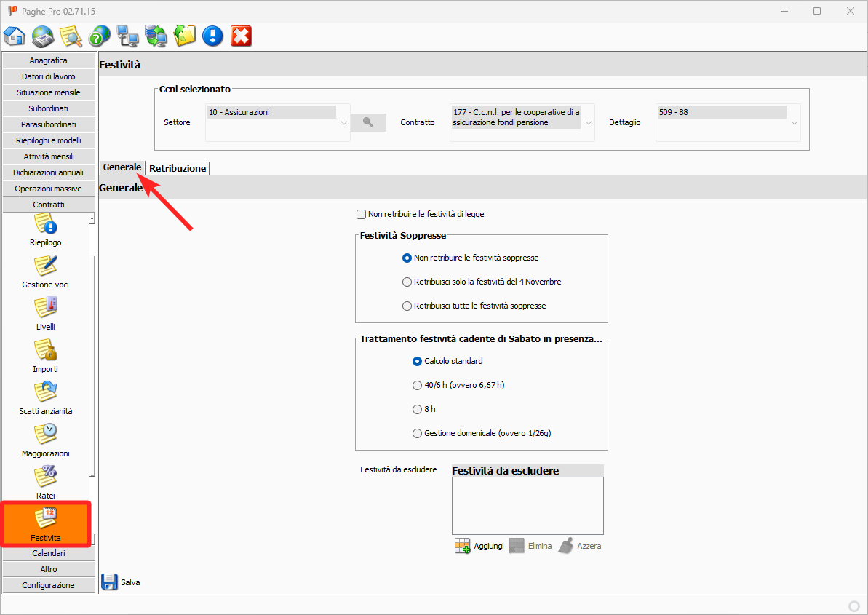Screen dimensions: 868x615
Task: Click the red X exit toolbar icon
Action: point(241,36)
